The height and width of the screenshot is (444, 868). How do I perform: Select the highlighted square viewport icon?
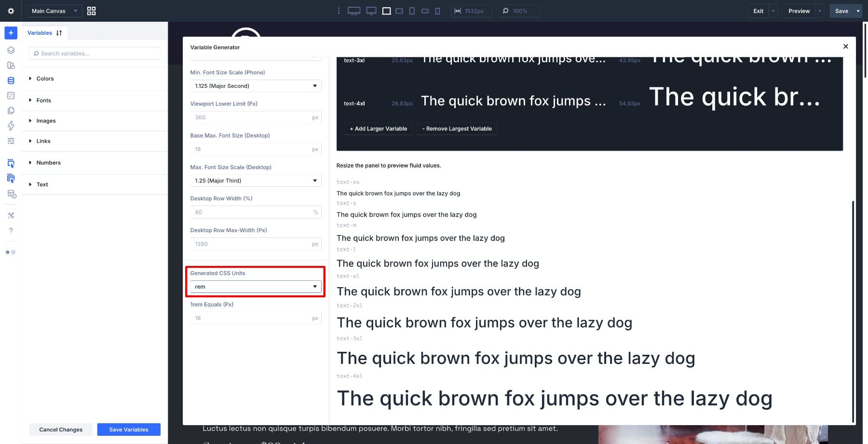[386, 11]
